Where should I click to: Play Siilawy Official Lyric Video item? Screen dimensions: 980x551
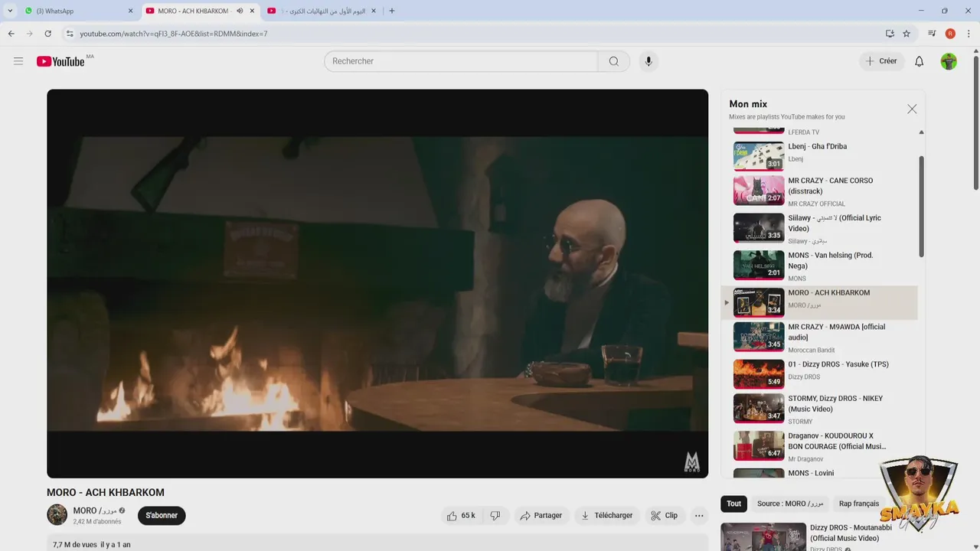[819, 229]
